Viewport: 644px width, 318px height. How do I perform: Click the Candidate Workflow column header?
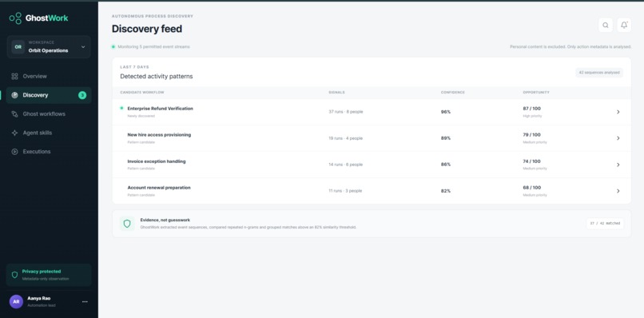[x=142, y=93]
